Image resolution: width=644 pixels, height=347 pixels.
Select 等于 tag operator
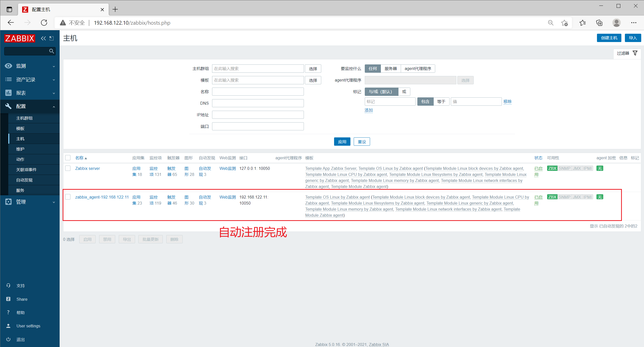(x=441, y=101)
